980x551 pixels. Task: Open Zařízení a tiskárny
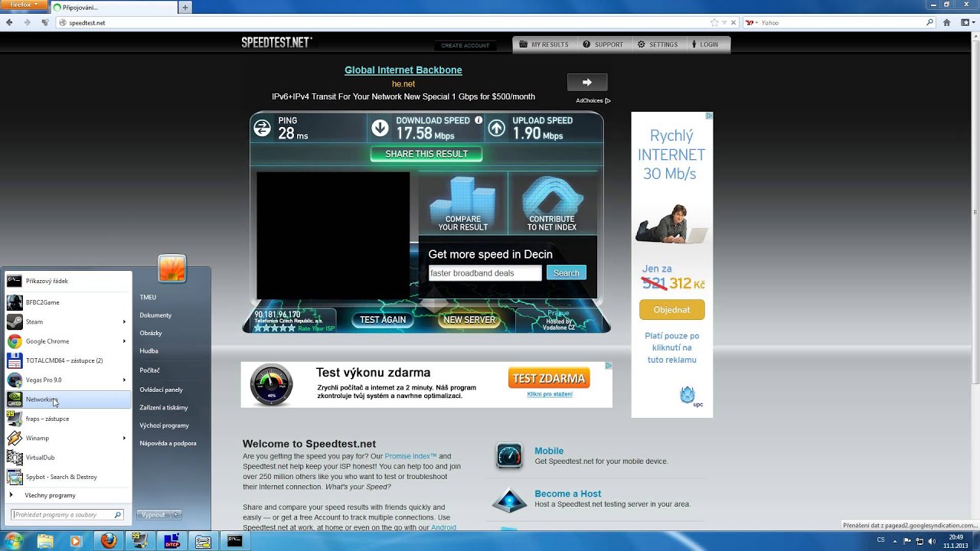tap(163, 408)
